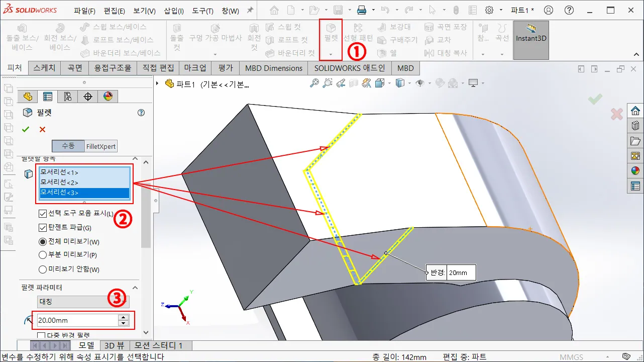The height and width of the screenshot is (362, 644).
Task: Open the SOLIDWORKS Resources home icon in task pane
Action: coord(635,111)
